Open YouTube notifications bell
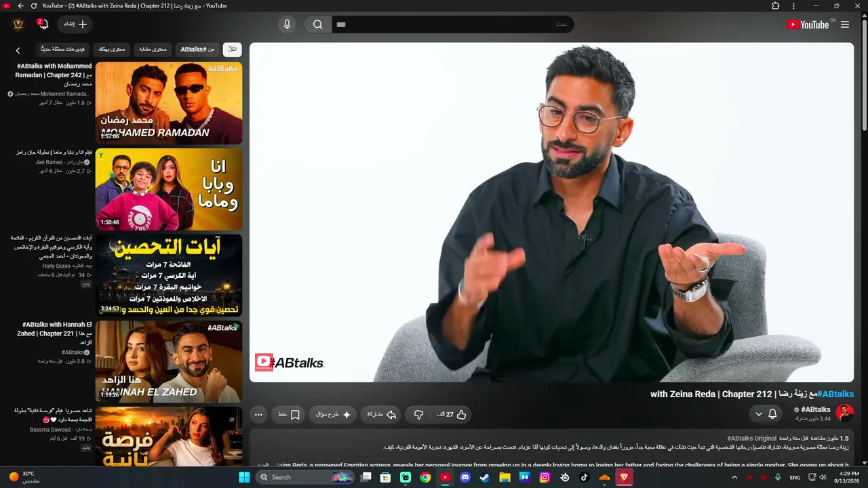 [x=43, y=24]
